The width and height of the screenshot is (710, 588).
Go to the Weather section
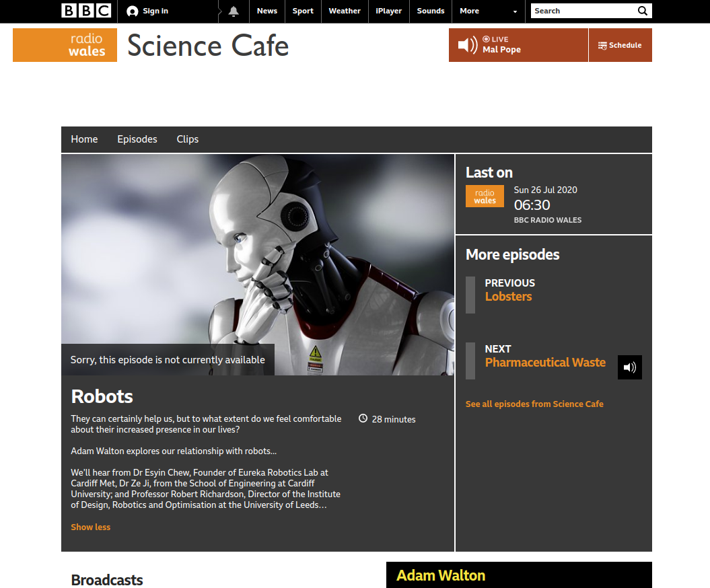345,11
